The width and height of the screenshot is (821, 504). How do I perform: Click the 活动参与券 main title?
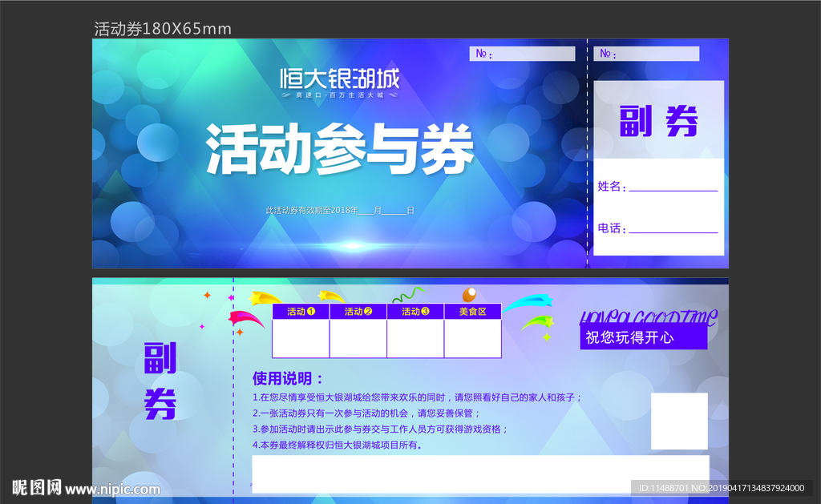coord(340,150)
